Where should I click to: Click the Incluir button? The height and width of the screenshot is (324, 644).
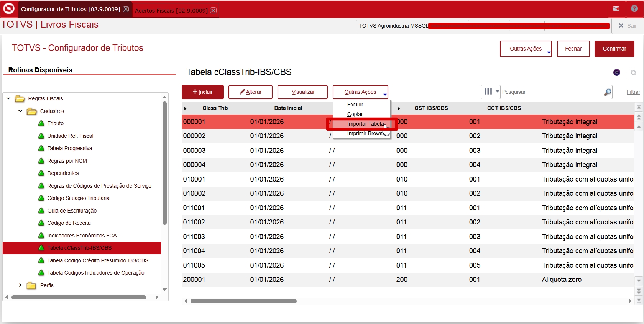tap(202, 92)
